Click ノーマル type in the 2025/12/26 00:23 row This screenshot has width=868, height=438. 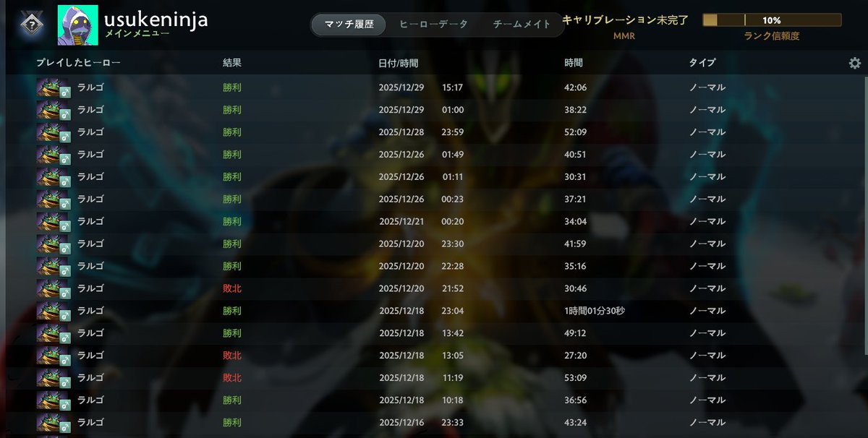[x=707, y=199]
